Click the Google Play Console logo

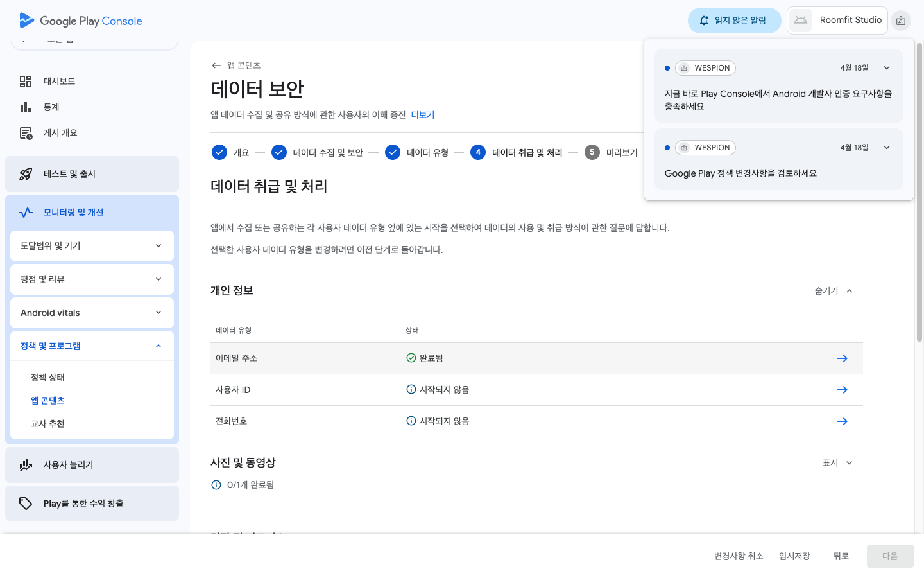pos(81,21)
